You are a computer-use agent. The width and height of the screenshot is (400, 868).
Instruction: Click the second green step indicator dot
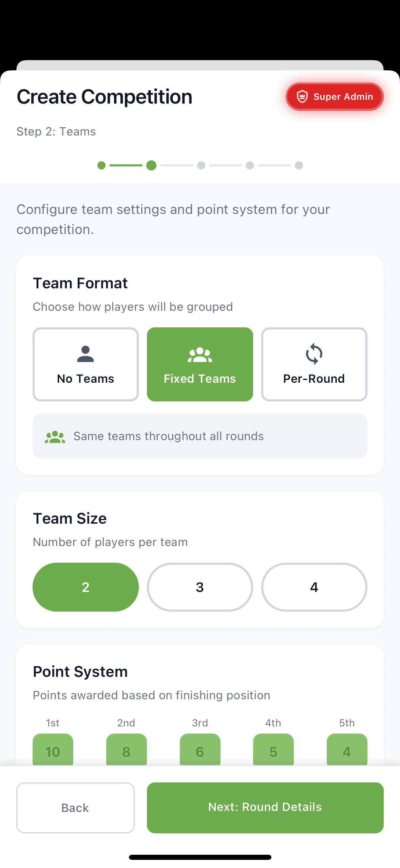[151, 166]
